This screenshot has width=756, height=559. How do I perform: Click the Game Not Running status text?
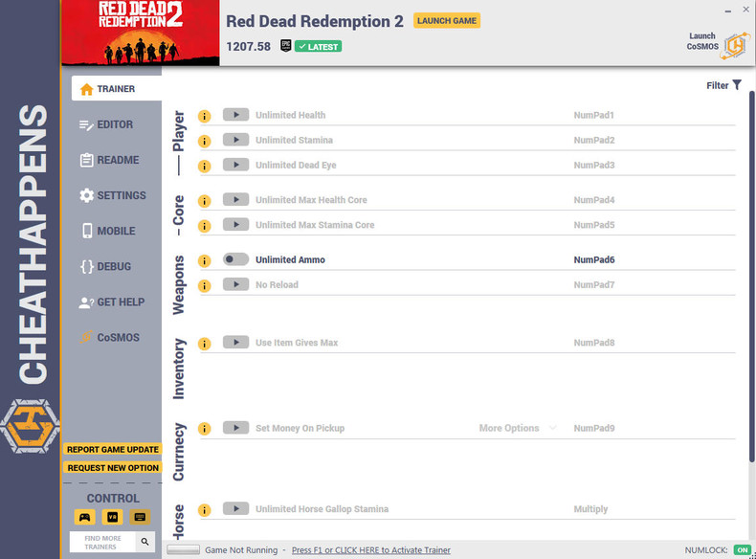click(241, 549)
